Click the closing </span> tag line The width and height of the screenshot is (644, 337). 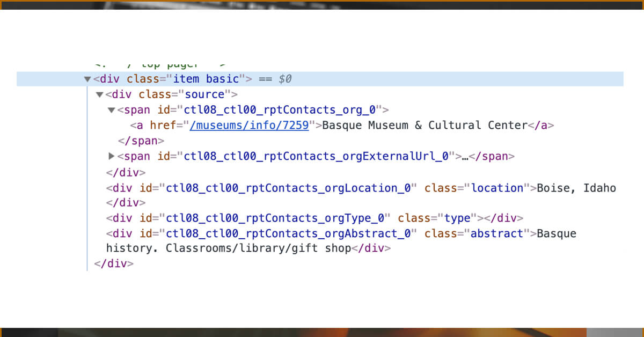point(141,141)
